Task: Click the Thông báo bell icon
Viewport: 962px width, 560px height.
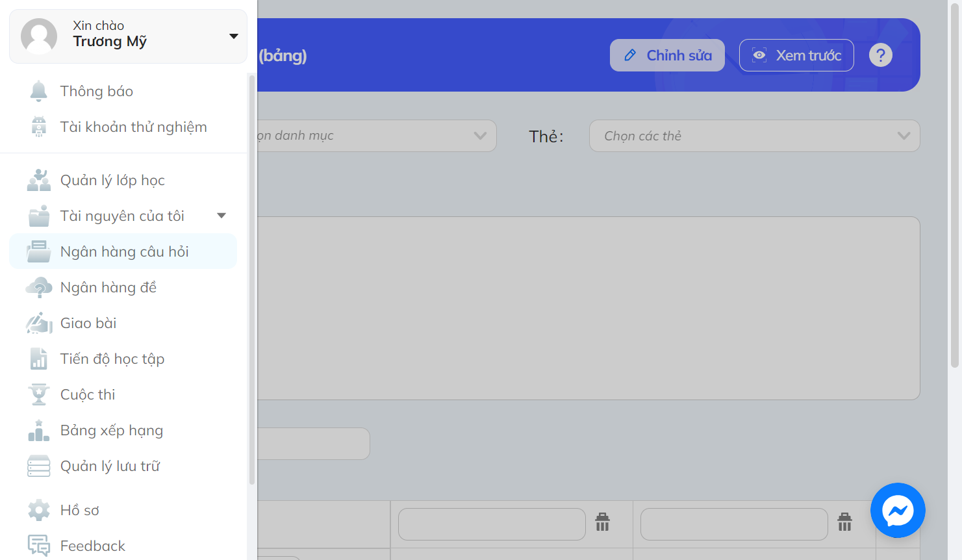Action: (x=39, y=91)
